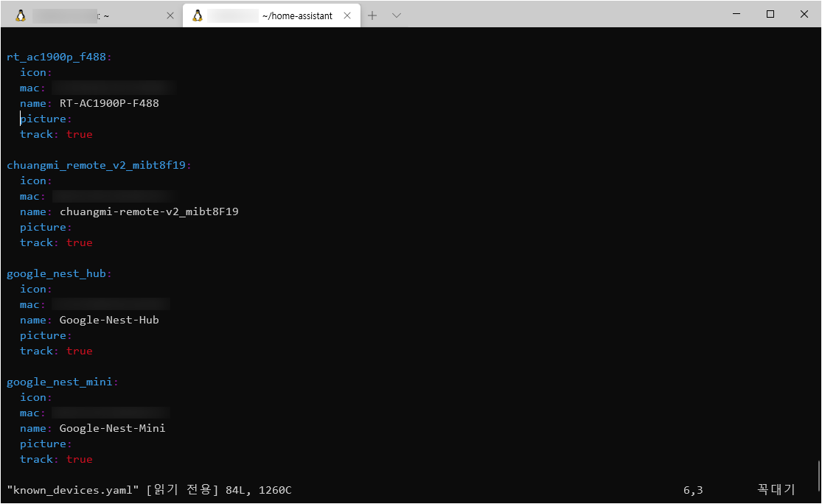Minimize the terminal window
The height and width of the screenshot is (504, 822).
pos(736,14)
